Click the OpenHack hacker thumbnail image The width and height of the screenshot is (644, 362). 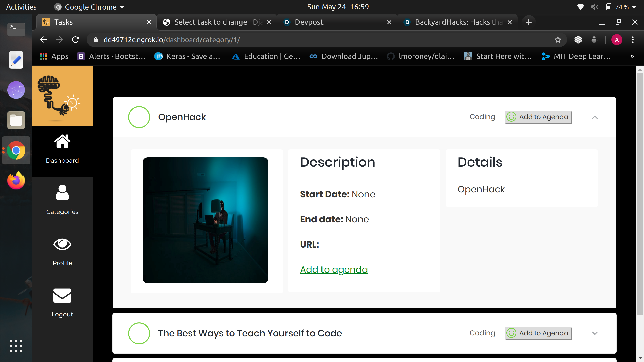click(205, 220)
